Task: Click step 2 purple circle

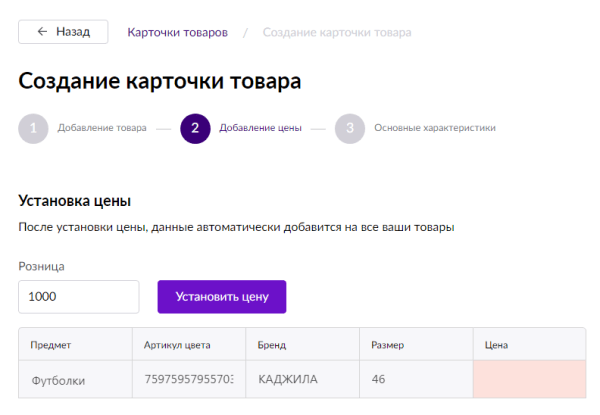Action: pos(195,128)
